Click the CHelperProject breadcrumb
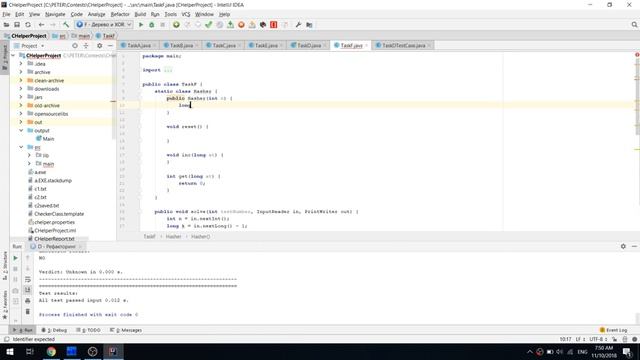The width and height of the screenshot is (640, 360). coord(25,36)
